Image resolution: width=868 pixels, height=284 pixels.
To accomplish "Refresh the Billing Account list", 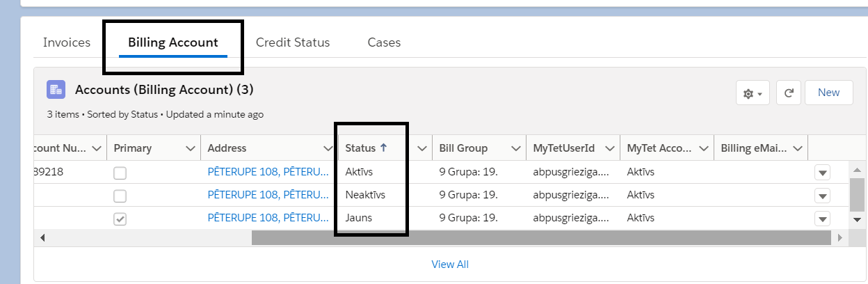I will point(789,93).
